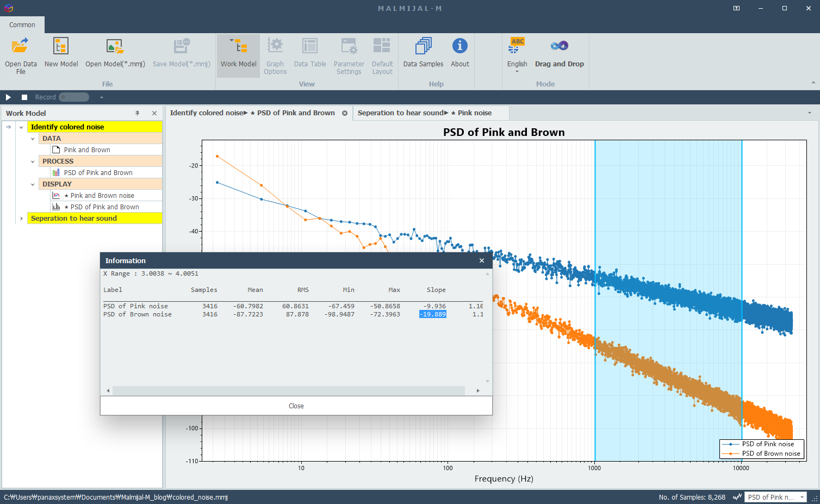The width and height of the screenshot is (820, 504).
Task: Open Graph Options
Action: [275, 56]
